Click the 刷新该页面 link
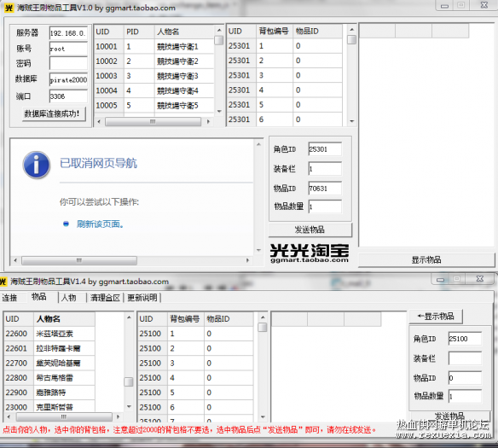498x448 pixels. (x=100, y=224)
